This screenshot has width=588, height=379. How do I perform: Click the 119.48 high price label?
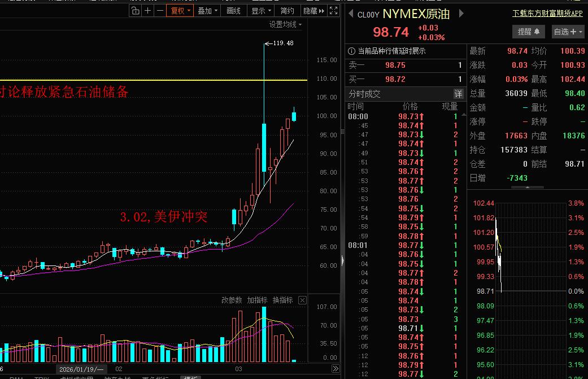pyautogui.click(x=283, y=43)
